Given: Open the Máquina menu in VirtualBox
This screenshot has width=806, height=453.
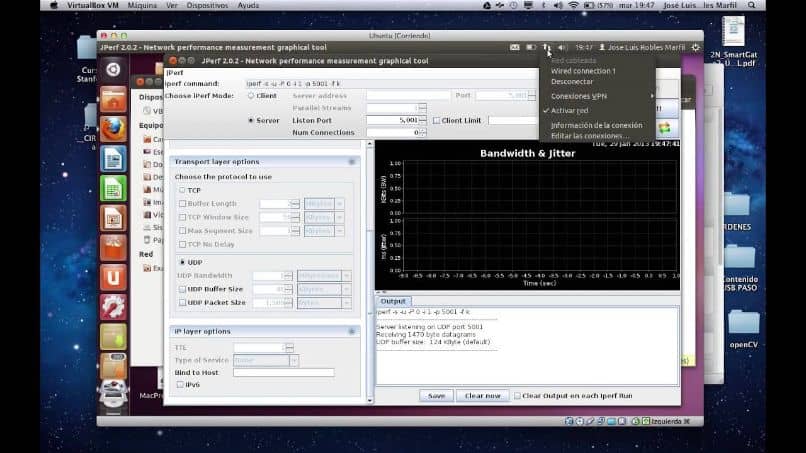Looking at the screenshot, I should 142,5.
